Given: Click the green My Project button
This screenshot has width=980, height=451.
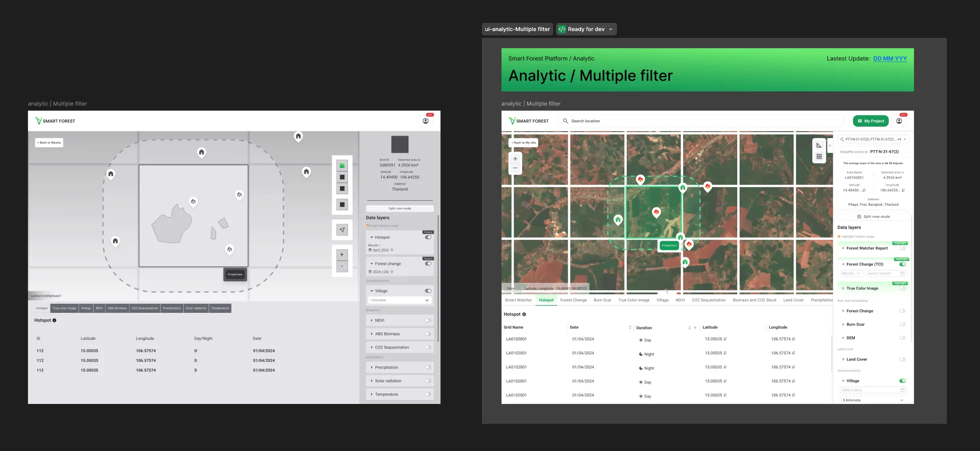Looking at the screenshot, I should (871, 121).
